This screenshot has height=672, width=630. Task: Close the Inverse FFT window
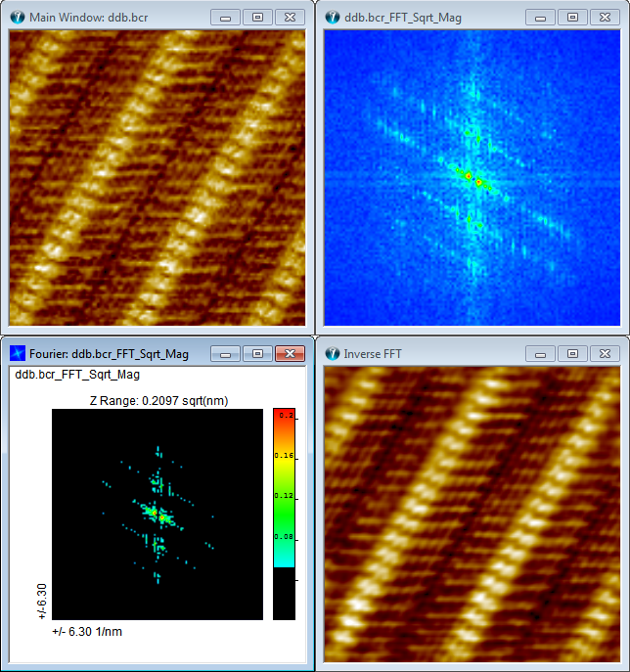(605, 353)
